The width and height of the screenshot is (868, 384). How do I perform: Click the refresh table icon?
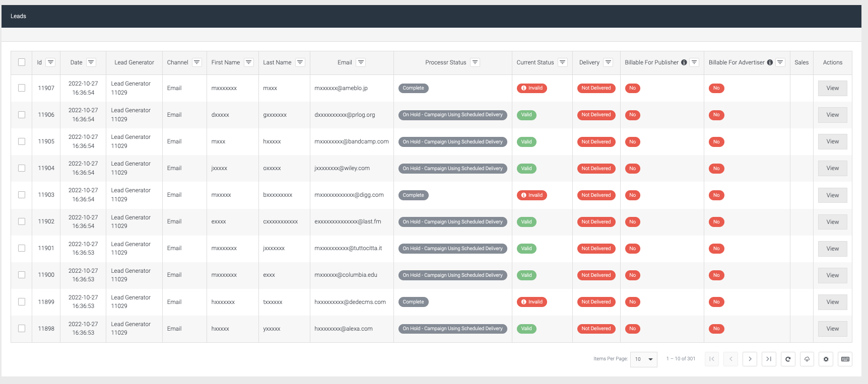(788, 359)
